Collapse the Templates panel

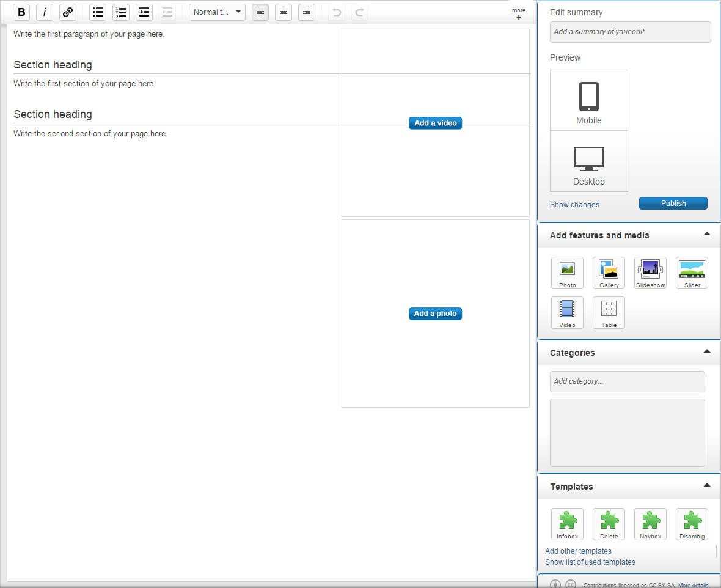(x=707, y=485)
